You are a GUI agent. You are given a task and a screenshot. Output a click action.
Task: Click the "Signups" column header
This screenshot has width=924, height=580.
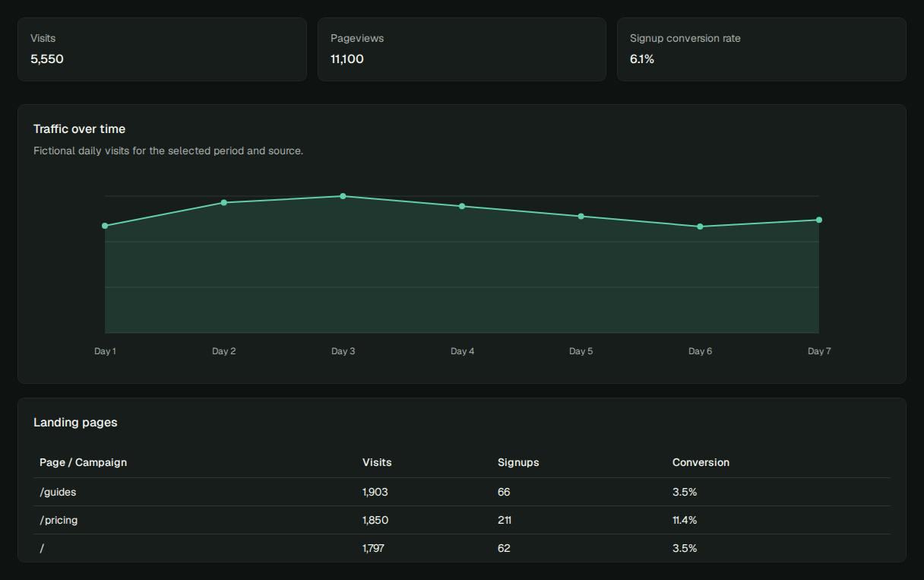point(518,462)
